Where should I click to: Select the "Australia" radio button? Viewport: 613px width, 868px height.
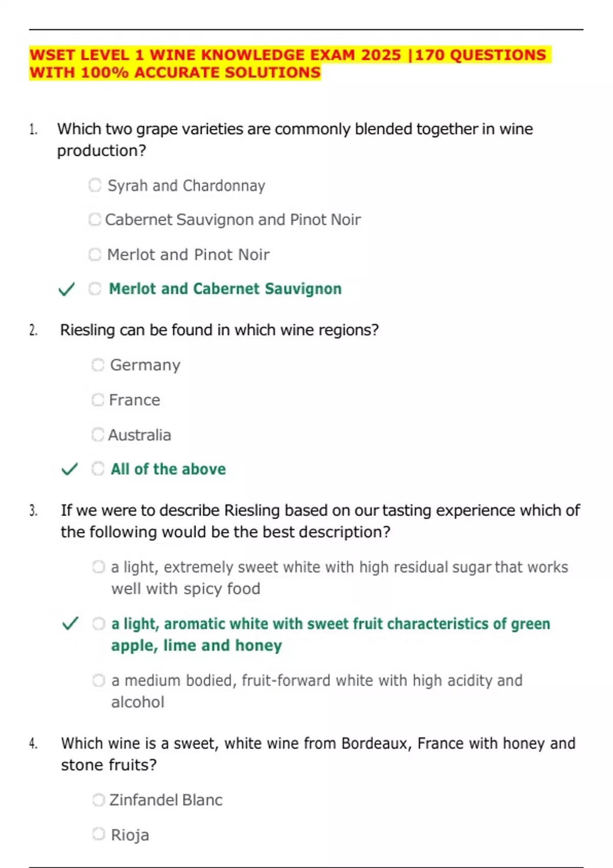click(x=98, y=435)
